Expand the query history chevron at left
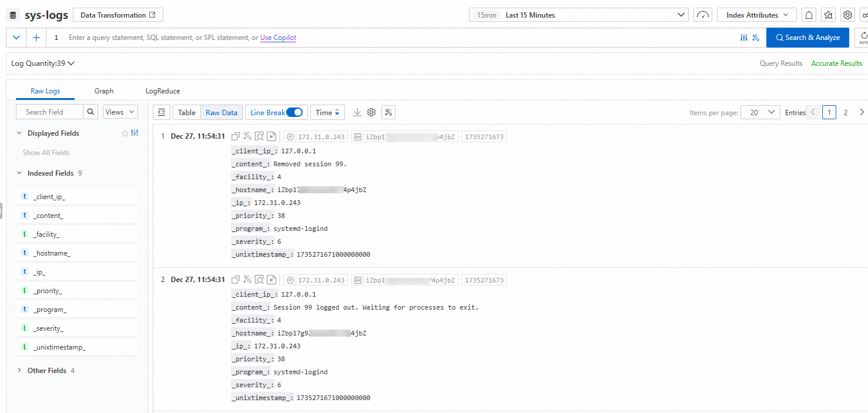868x413 pixels. point(16,38)
